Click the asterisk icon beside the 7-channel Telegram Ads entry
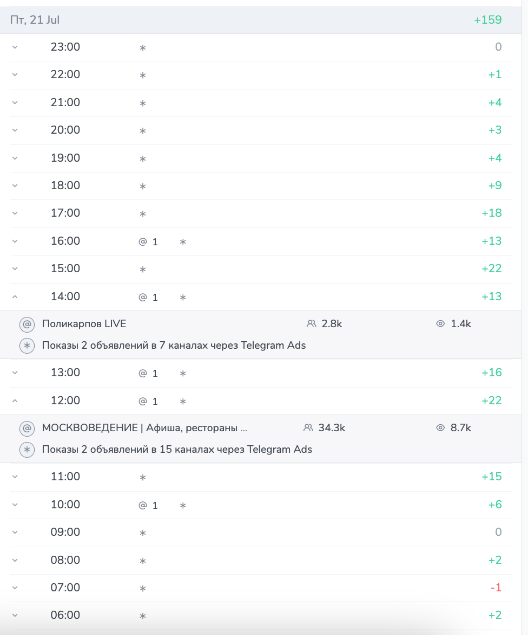The image size is (528, 635). click(x=27, y=346)
